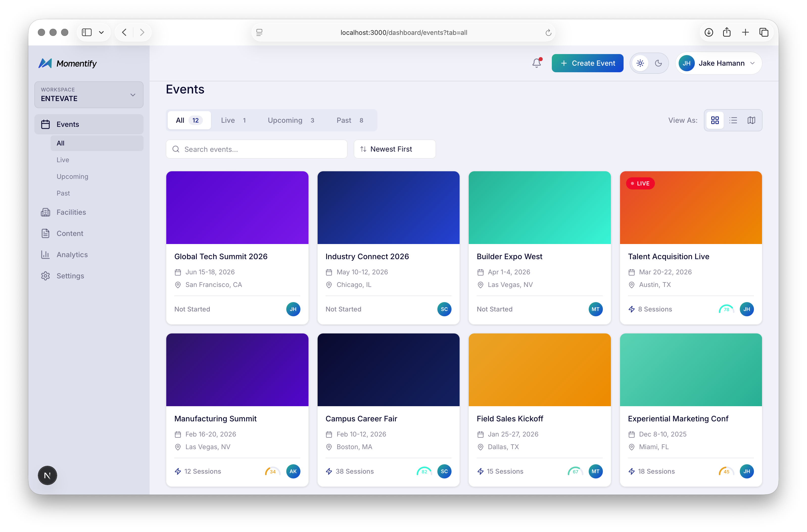
Task: Open the Content section
Action: pyautogui.click(x=69, y=233)
